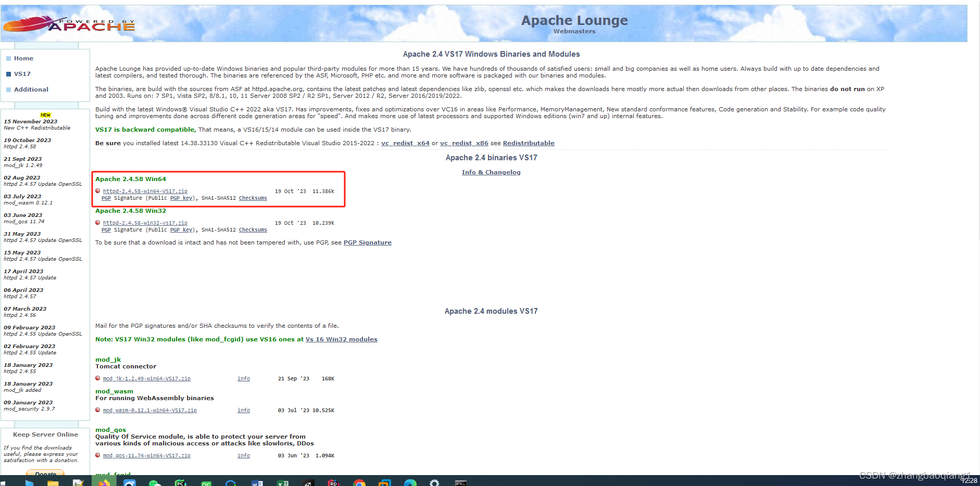This screenshot has height=486, width=980.
Task: Open the Home page in sidebar
Action: 23,58
